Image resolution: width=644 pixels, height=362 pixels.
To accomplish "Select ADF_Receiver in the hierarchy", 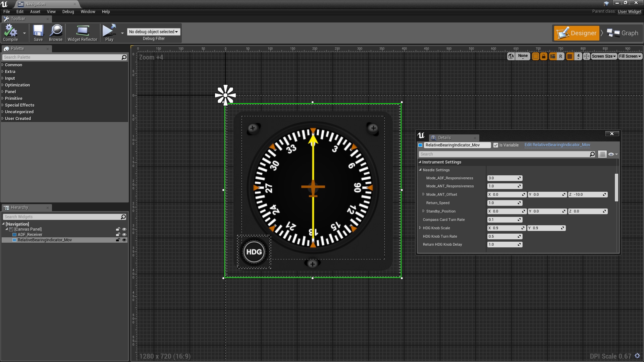I will [x=30, y=235].
